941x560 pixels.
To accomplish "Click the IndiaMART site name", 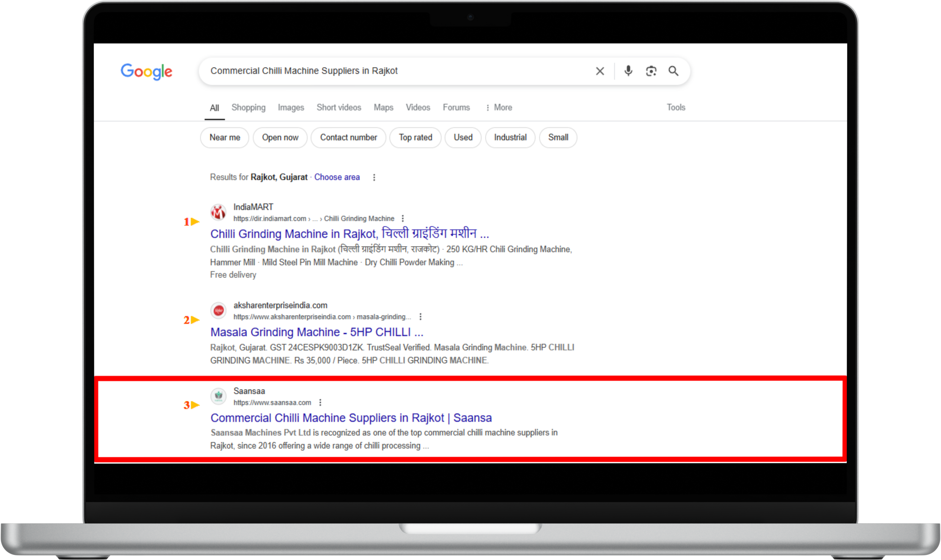I will point(253,207).
